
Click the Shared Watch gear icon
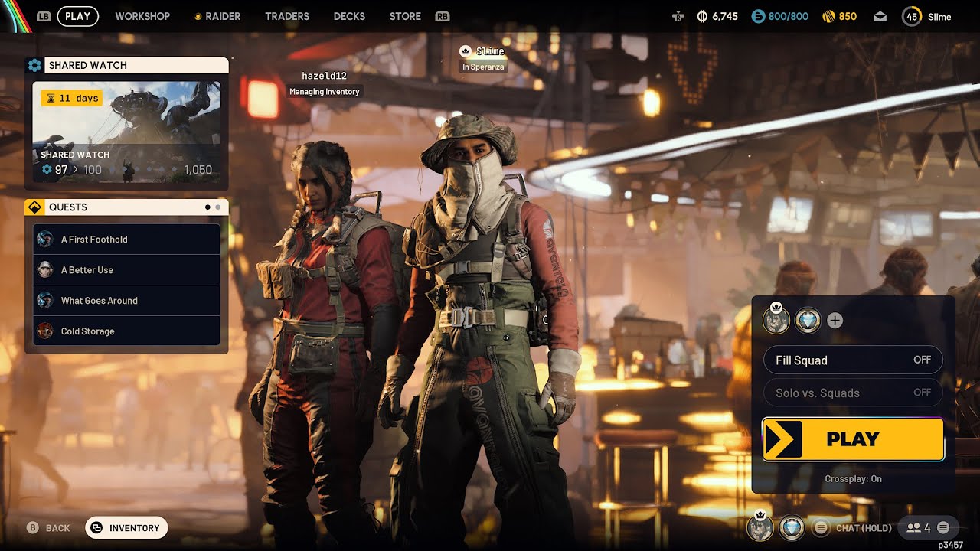[34, 65]
